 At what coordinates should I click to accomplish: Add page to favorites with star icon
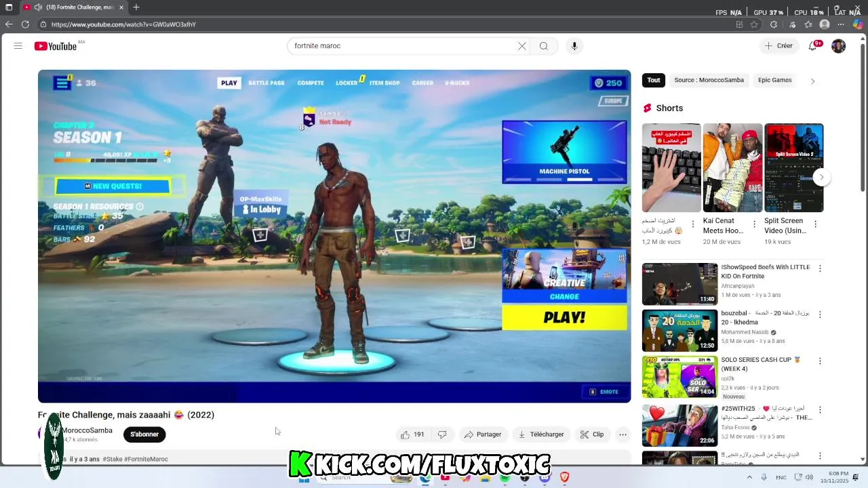click(754, 24)
